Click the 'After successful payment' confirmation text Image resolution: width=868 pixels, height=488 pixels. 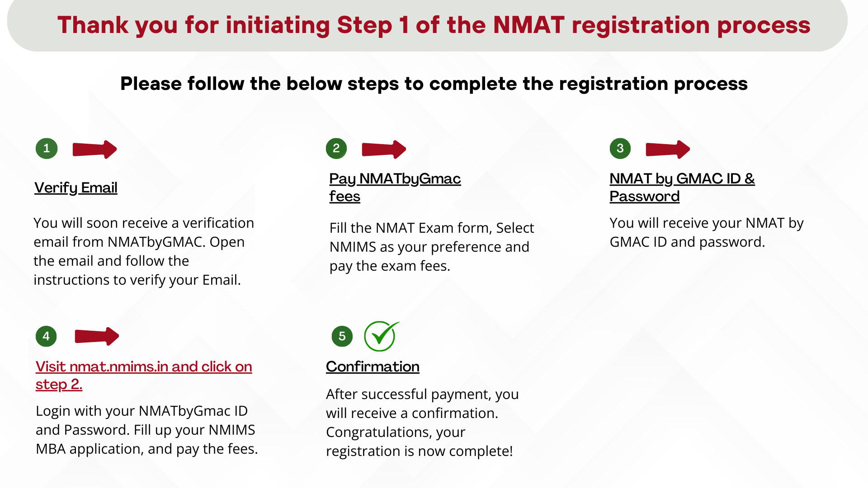[422, 422]
